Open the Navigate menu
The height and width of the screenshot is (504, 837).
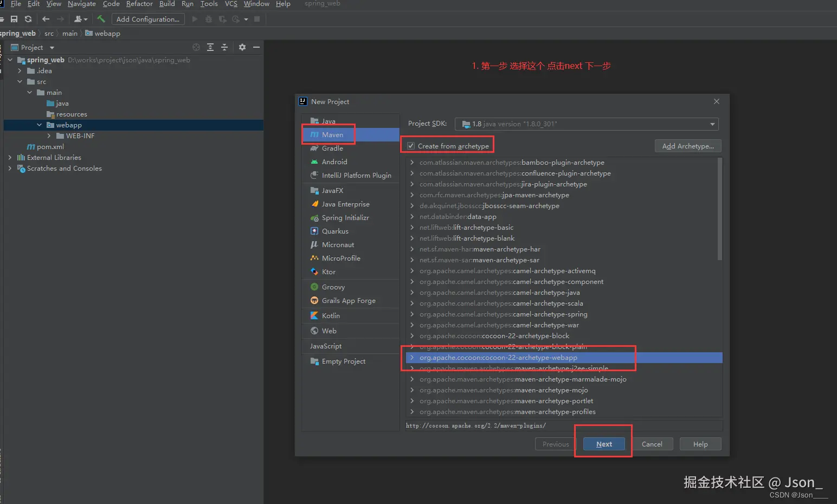click(82, 4)
